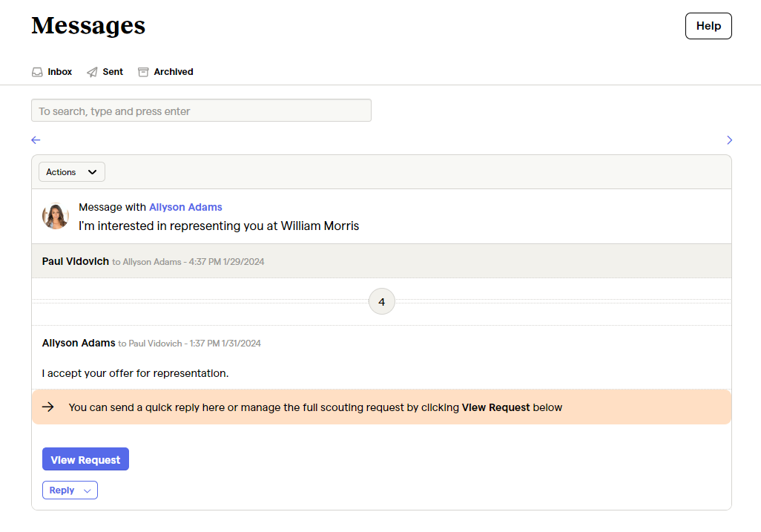This screenshot has height=532, width=761.
Task: Select the message subject about William Morris
Action: [219, 226]
